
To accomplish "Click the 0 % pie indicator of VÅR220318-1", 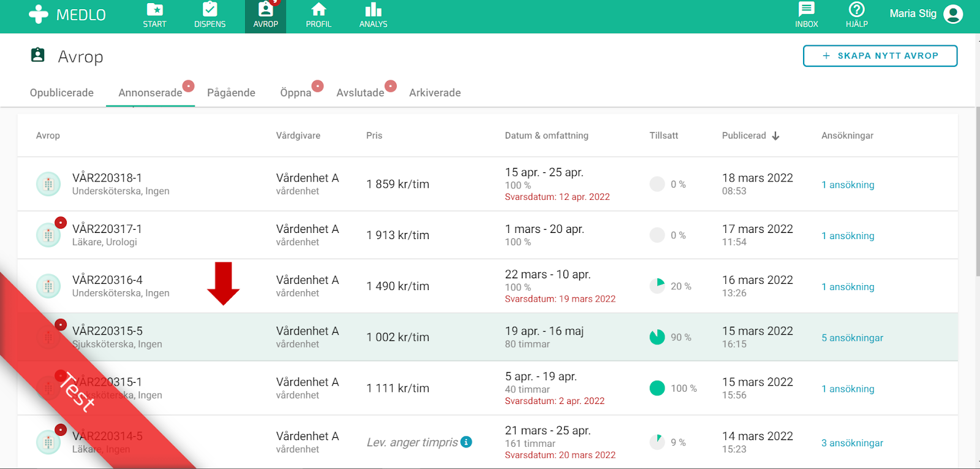I will [657, 184].
